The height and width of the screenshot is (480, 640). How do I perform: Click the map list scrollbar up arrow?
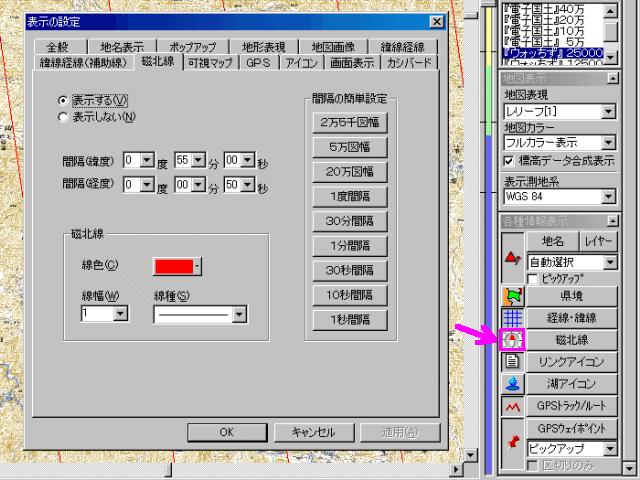point(611,10)
